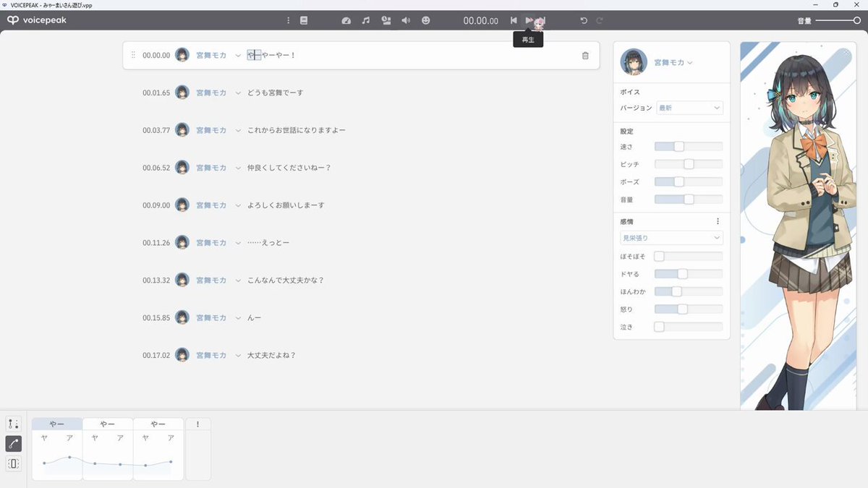Click the 再生 play button

(x=529, y=20)
